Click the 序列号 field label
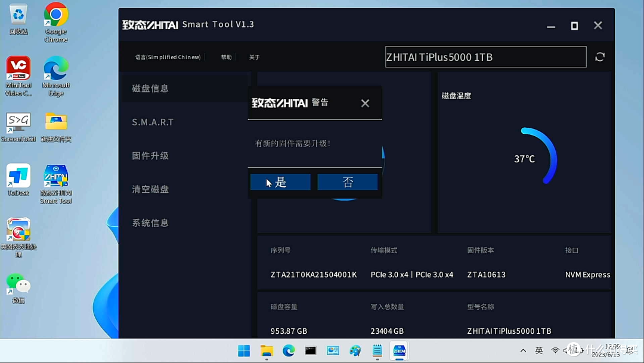The height and width of the screenshot is (363, 644). pyautogui.click(x=280, y=250)
